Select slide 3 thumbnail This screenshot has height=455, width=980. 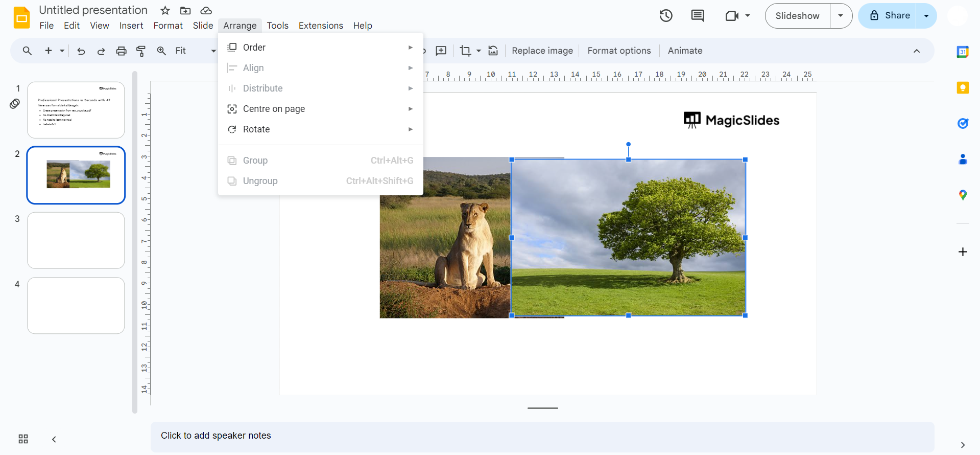[76, 240]
